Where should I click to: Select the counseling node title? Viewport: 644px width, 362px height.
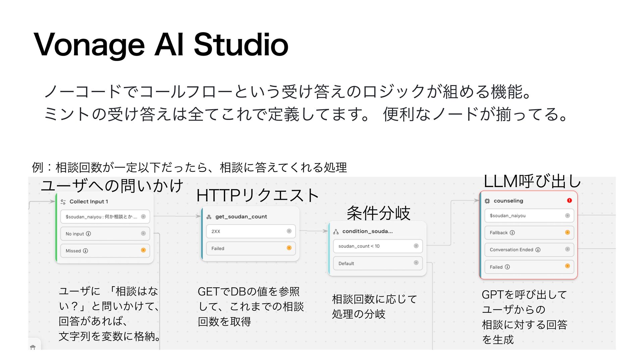[508, 201]
